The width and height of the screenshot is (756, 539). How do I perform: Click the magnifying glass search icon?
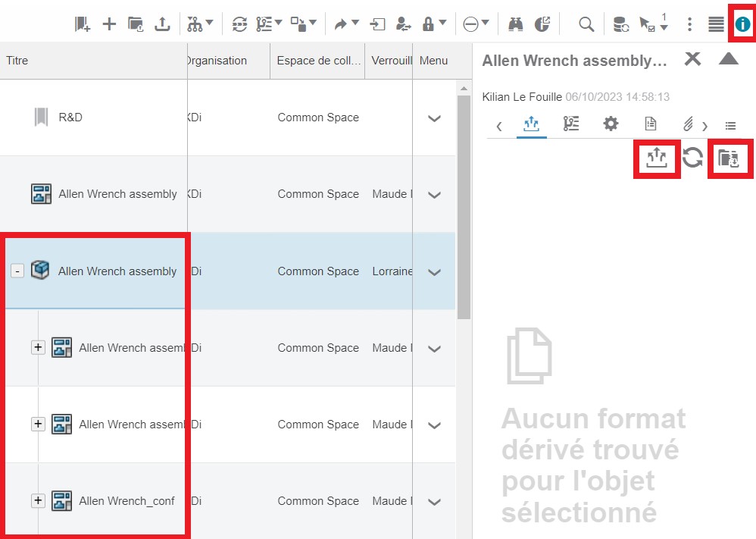[586, 24]
